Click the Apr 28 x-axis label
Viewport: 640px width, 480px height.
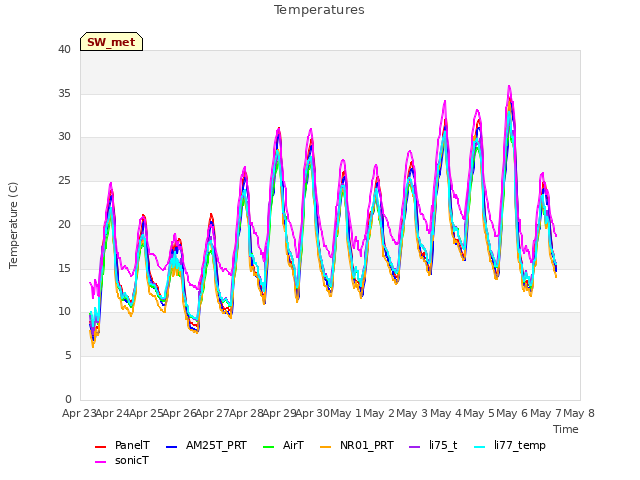click(x=246, y=413)
